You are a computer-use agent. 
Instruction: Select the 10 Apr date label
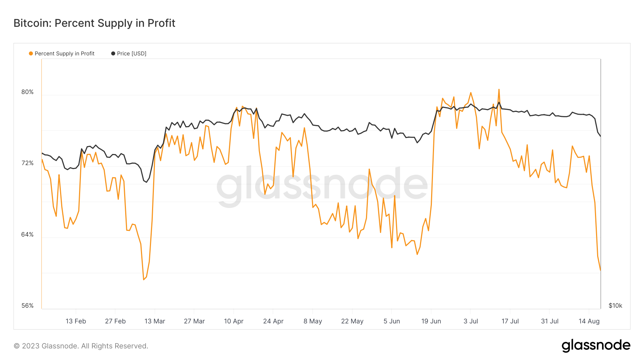click(x=234, y=321)
